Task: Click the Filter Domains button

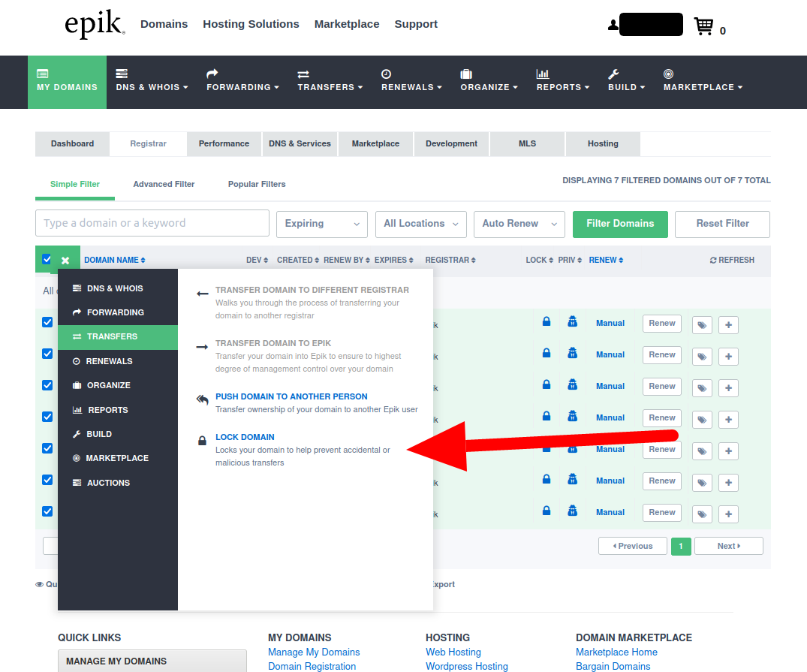Action: [620, 224]
